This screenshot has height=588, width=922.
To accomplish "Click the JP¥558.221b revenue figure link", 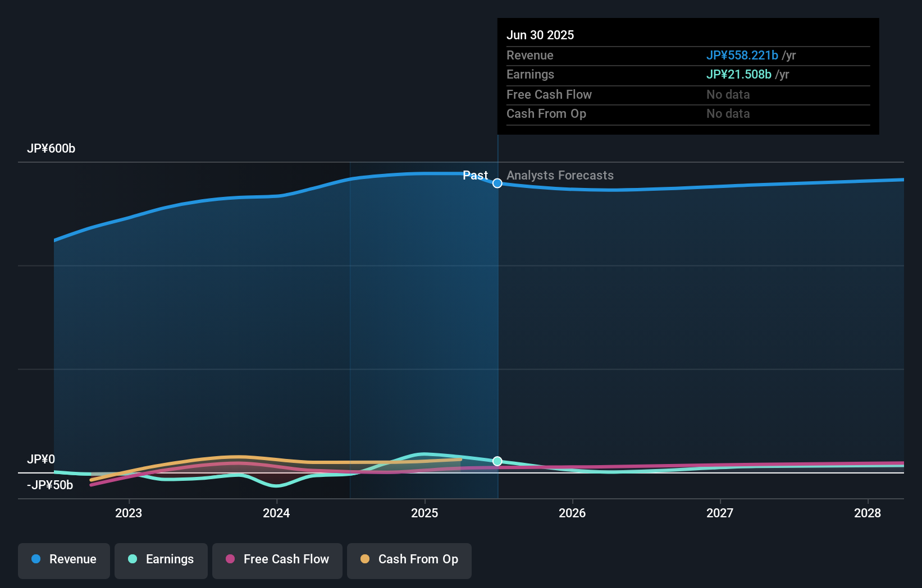I will (742, 56).
